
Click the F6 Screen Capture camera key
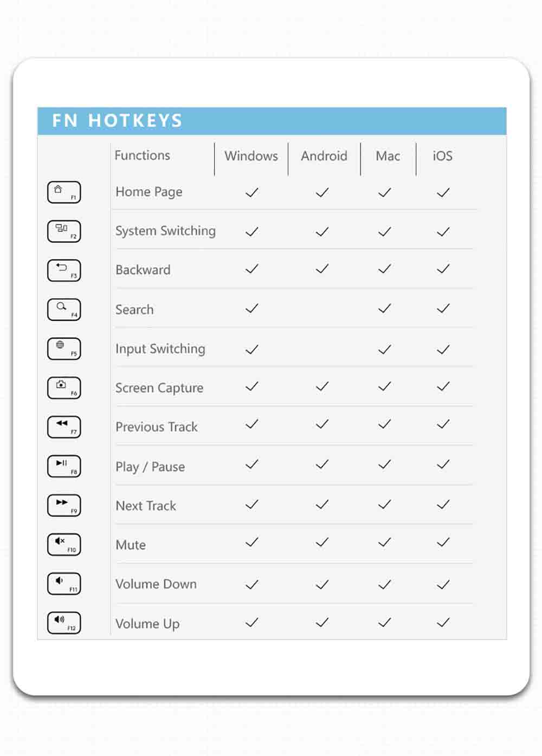tap(64, 387)
